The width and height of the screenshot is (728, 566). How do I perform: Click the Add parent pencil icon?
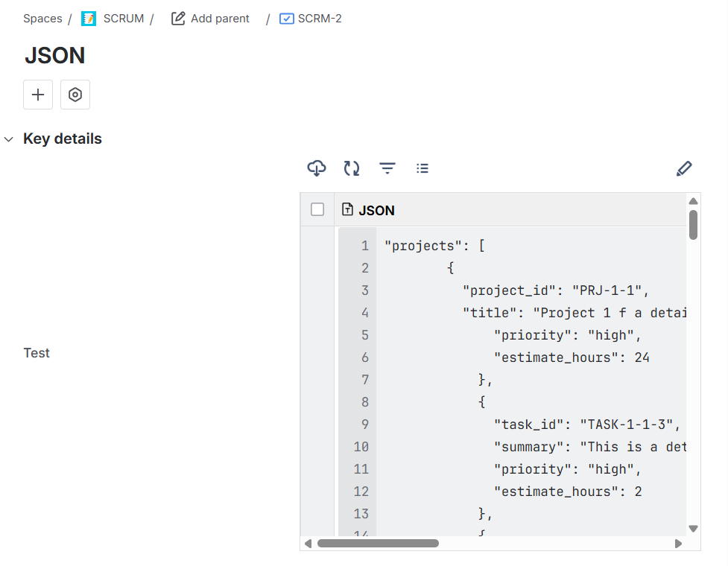(x=178, y=19)
